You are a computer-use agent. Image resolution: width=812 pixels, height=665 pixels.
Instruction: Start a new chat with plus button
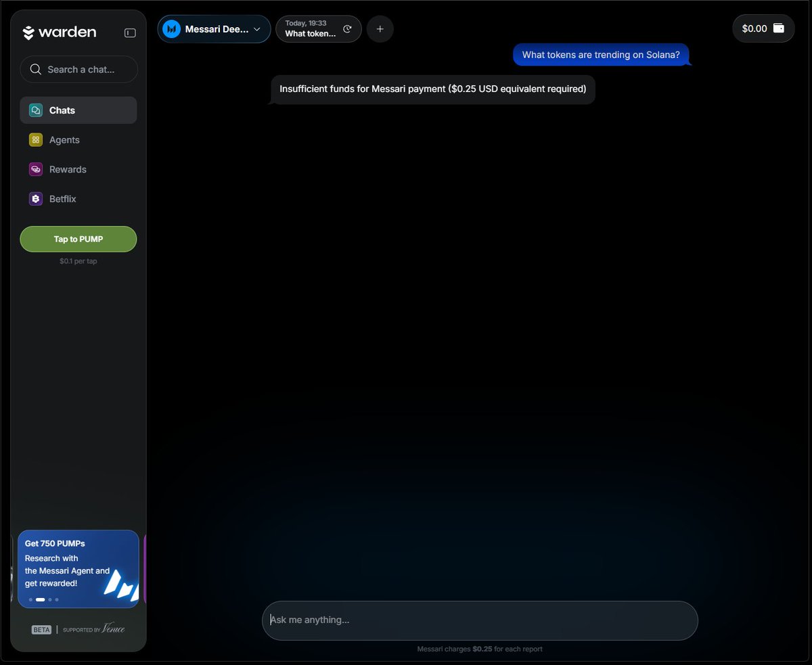380,29
